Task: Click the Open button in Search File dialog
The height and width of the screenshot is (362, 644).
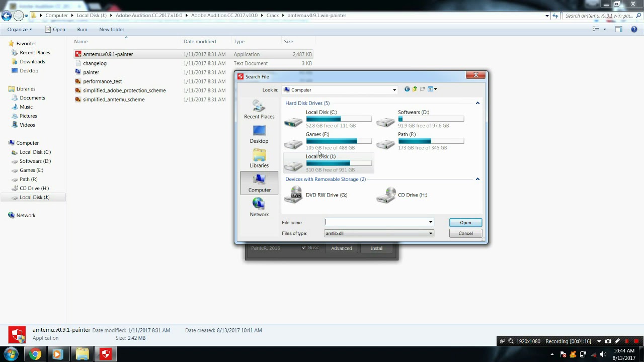Action: coord(465,223)
